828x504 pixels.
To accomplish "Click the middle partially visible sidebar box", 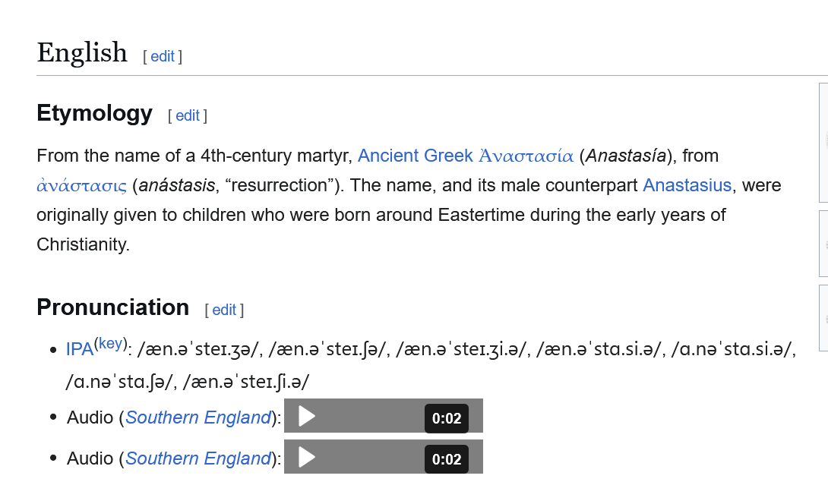I will tap(823, 244).
